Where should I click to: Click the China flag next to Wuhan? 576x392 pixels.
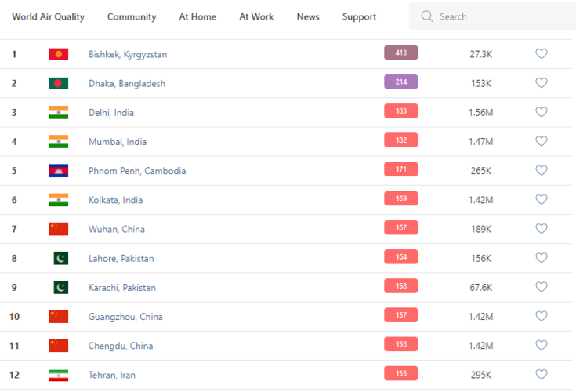tap(59, 229)
